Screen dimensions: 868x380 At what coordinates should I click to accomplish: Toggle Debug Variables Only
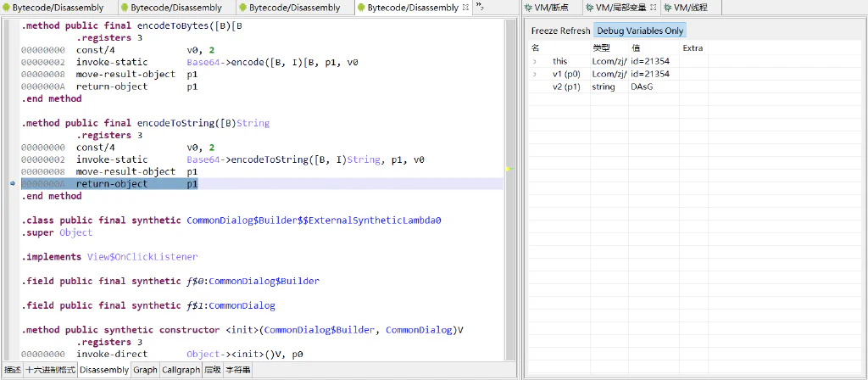pos(639,31)
